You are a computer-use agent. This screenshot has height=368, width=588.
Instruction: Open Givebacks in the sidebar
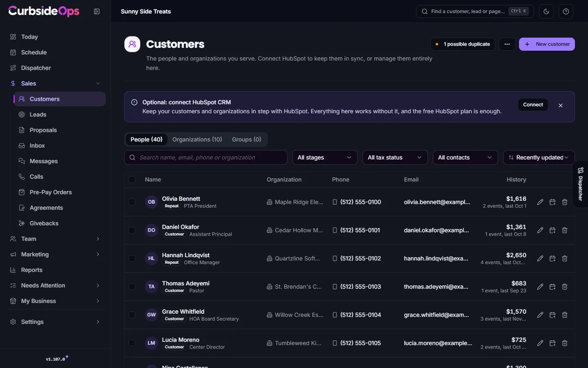click(59, 223)
